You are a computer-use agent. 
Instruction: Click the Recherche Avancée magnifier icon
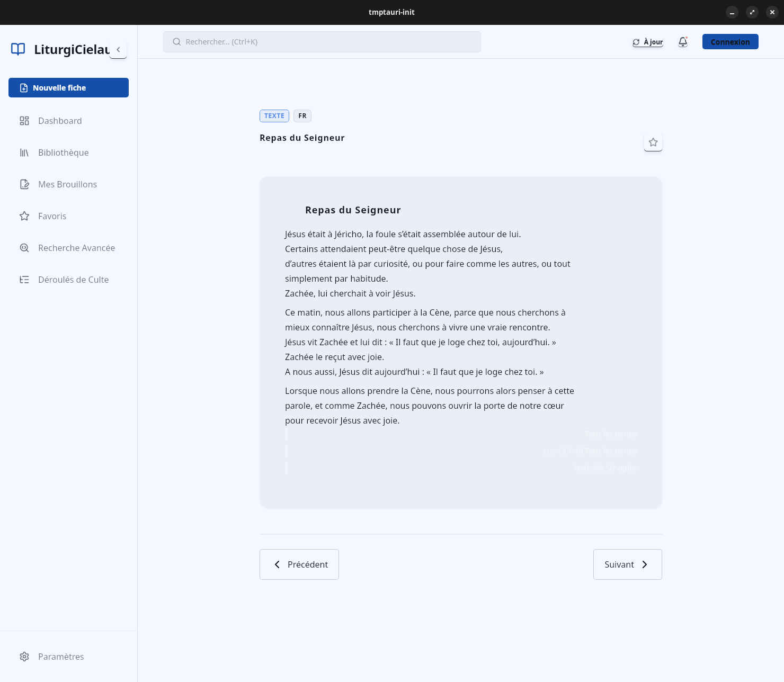tap(24, 248)
